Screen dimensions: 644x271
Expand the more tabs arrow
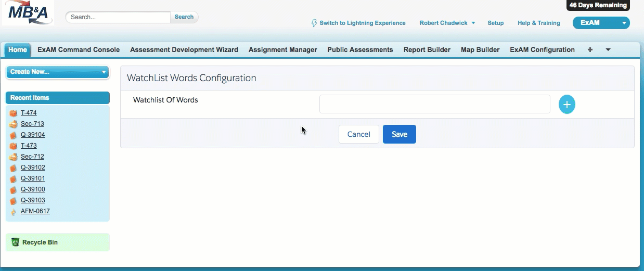point(608,50)
